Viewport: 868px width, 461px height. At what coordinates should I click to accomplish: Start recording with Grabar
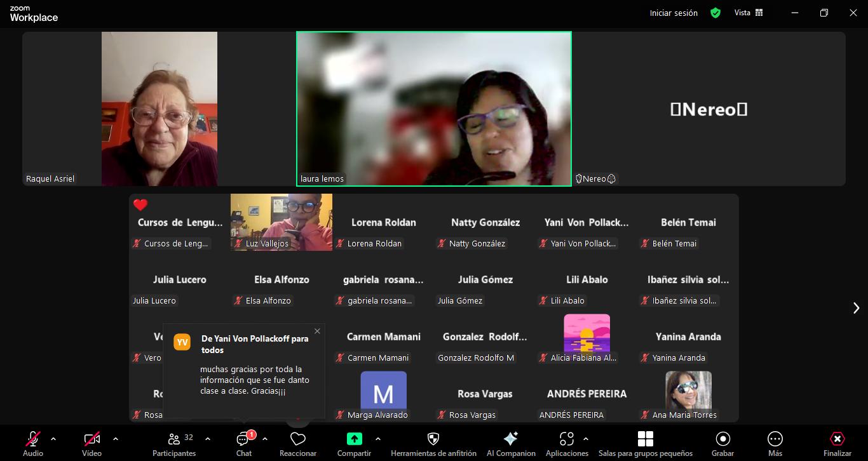tap(722, 443)
